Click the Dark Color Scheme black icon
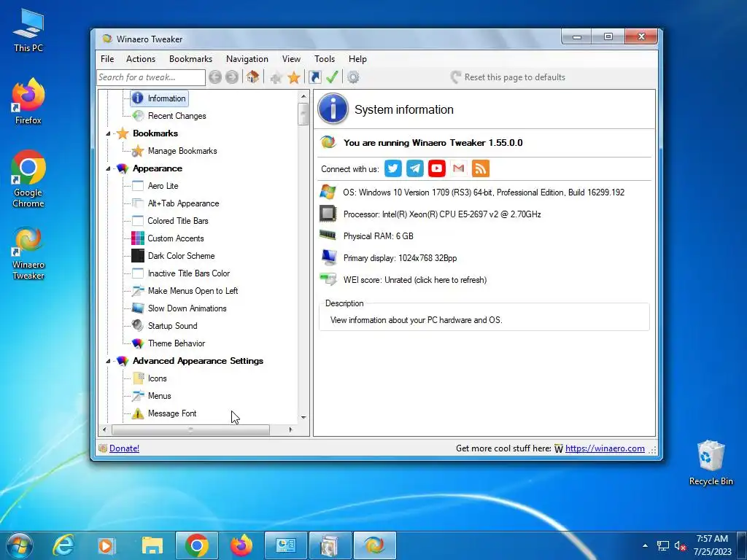 click(138, 256)
